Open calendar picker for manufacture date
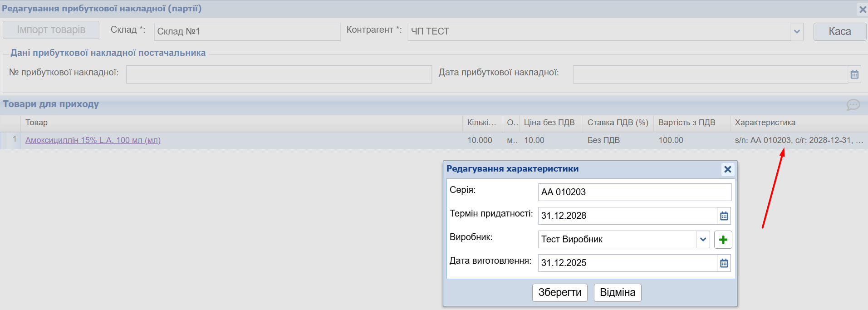Image resolution: width=868 pixels, height=310 pixels. coord(724,263)
